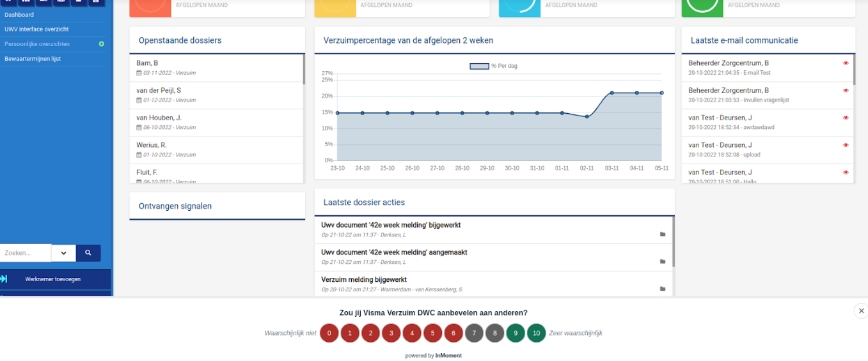Click the Laatste dossier acties scrollbar
Viewport: 868px width, 361px height.
[x=674, y=242]
